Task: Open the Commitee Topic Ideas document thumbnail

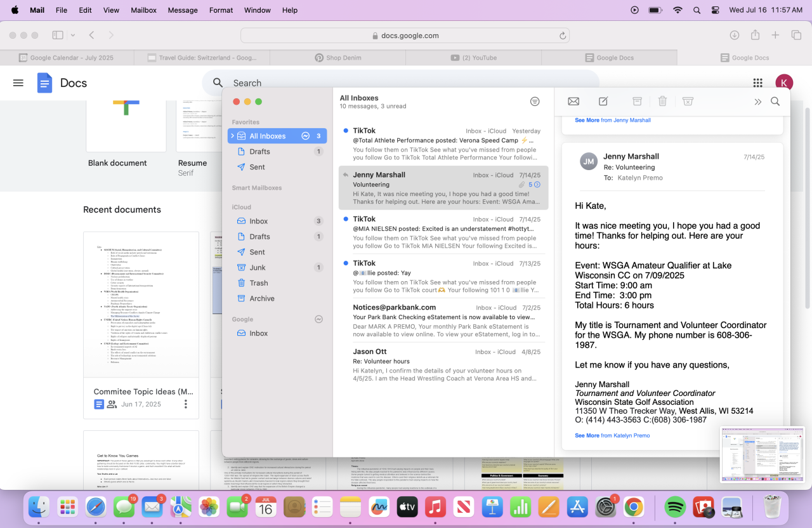Action: tap(141, 305)
